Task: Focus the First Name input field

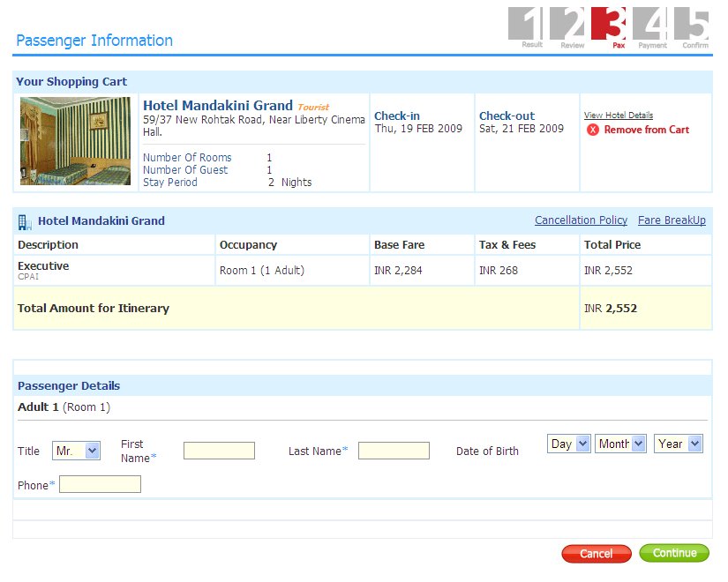Action: pos(219,451)
